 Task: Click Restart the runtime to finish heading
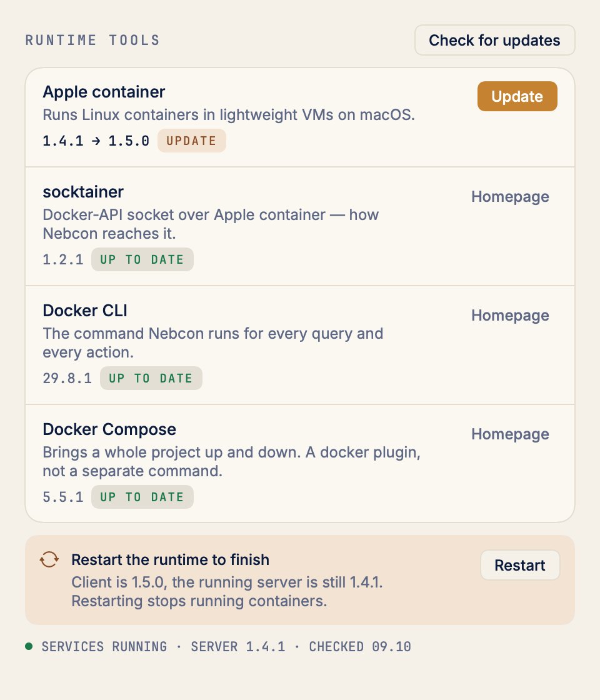[x=171, y=560]
